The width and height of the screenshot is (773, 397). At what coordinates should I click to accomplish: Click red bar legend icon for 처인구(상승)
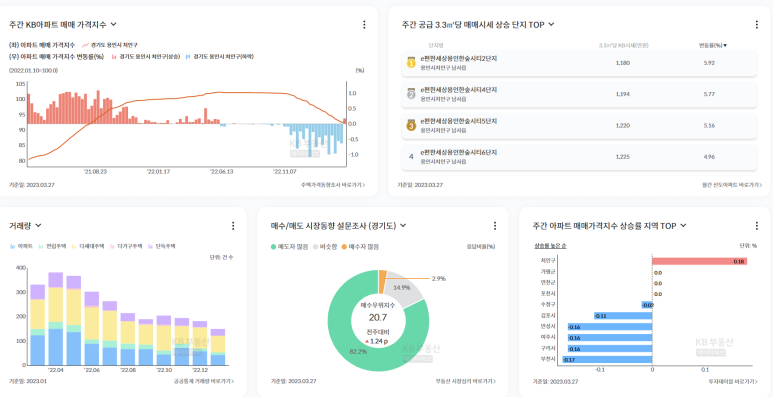click(x=114, y=57)
